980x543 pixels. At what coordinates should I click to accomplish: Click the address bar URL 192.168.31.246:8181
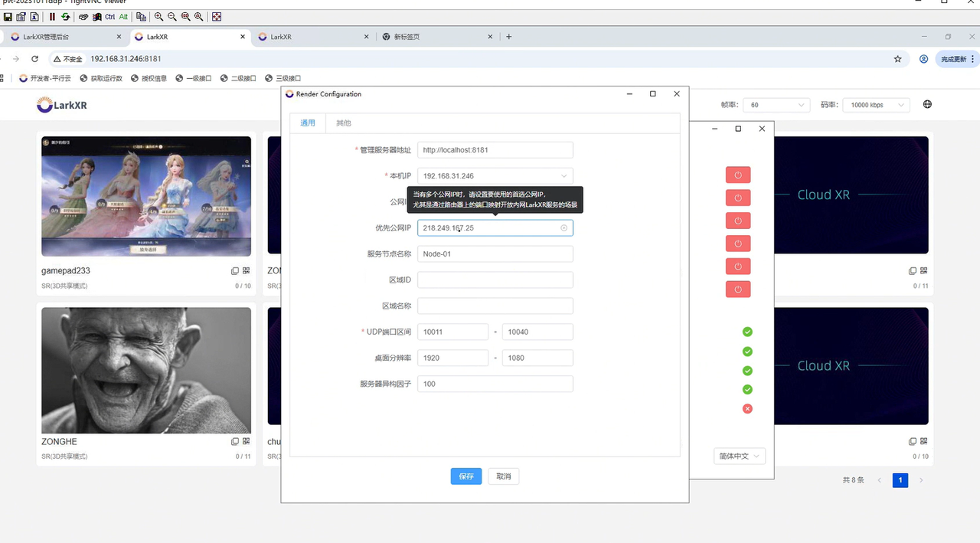tap(126, 59)
